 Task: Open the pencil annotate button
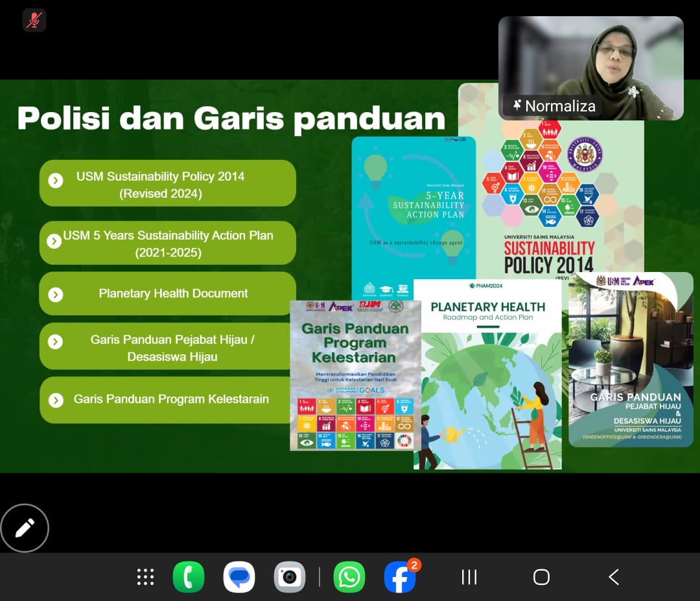pyautogui.click(x=25, y=528)
